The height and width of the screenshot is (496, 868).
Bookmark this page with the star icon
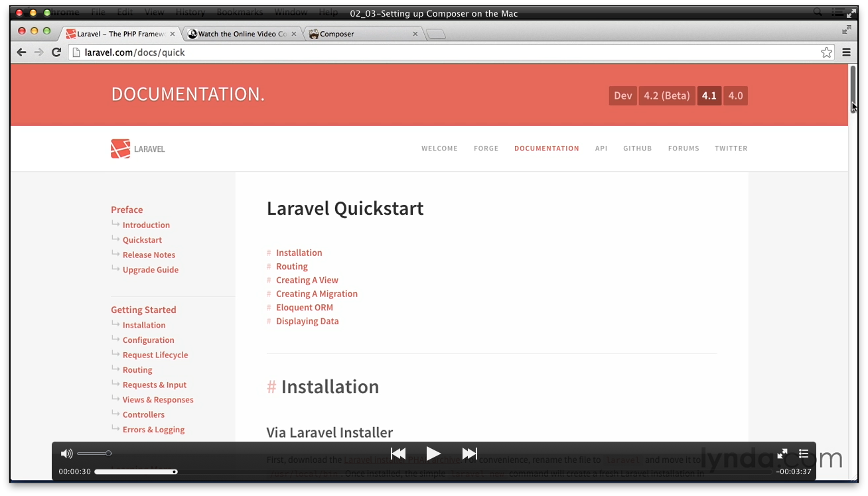[x=826, y=52]
